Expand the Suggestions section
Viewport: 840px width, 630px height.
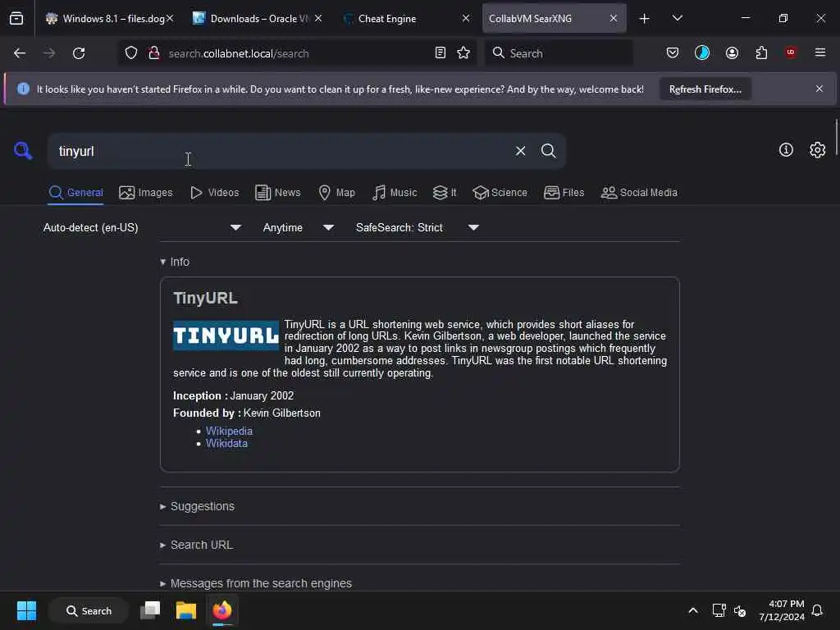[x=198, y=507]
